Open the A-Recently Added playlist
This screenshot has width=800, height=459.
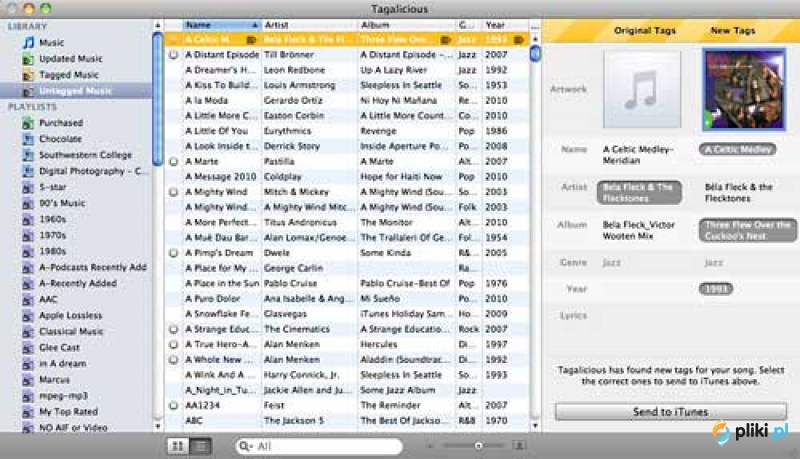78,284
